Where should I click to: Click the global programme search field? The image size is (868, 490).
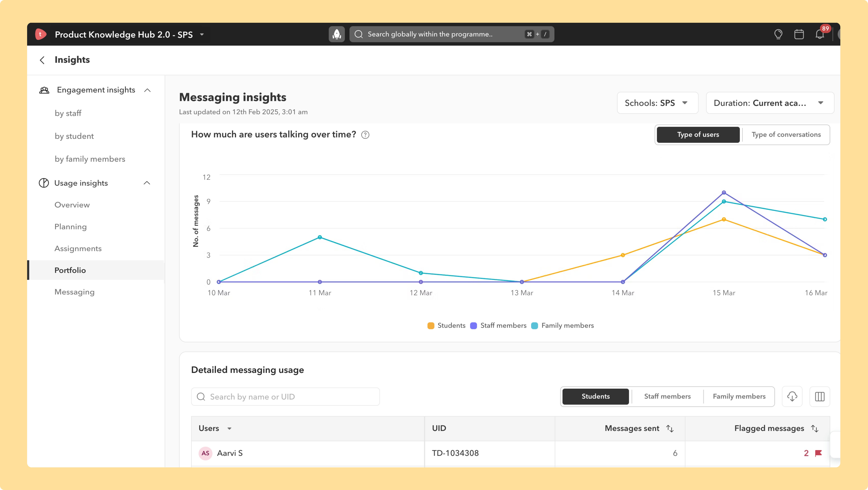pyautogui.click(x=452, y=34)
